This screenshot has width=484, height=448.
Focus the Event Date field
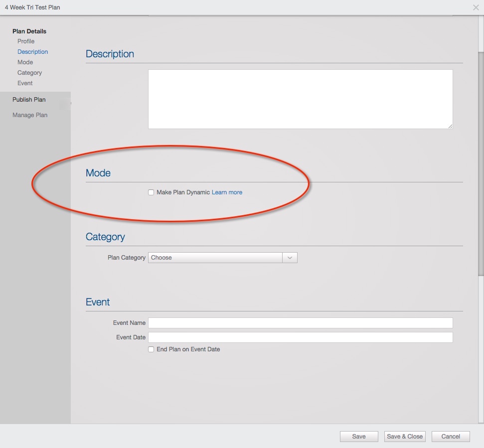point(301,337)
